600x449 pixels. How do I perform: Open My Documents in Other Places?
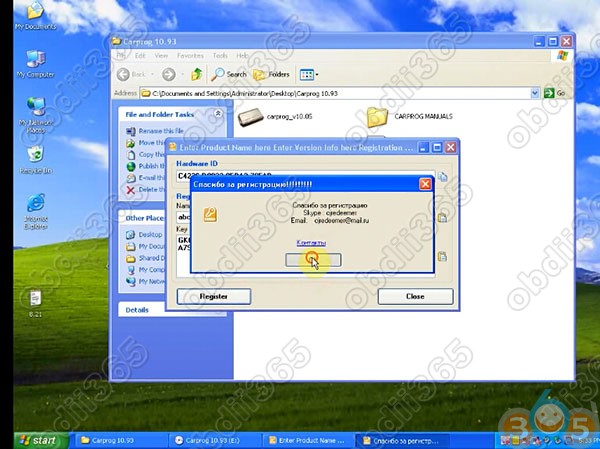point(145,246)
